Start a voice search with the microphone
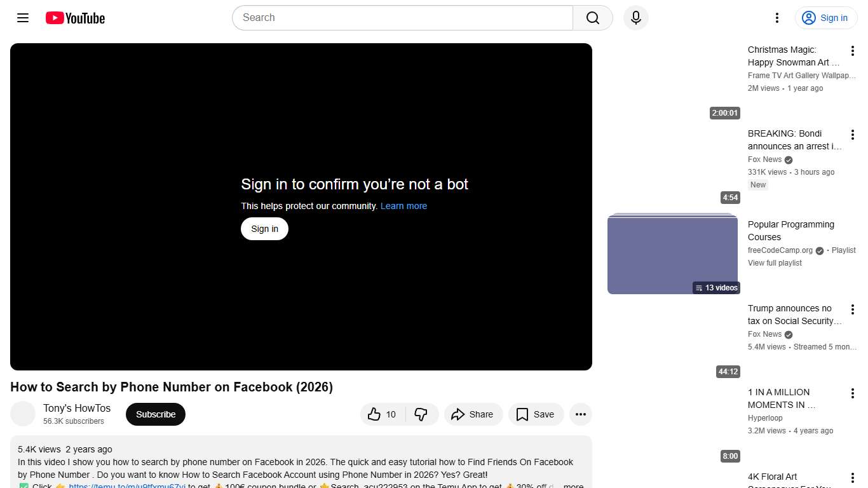868x488 pixels. pyautogui.click(x=635, y=18)
